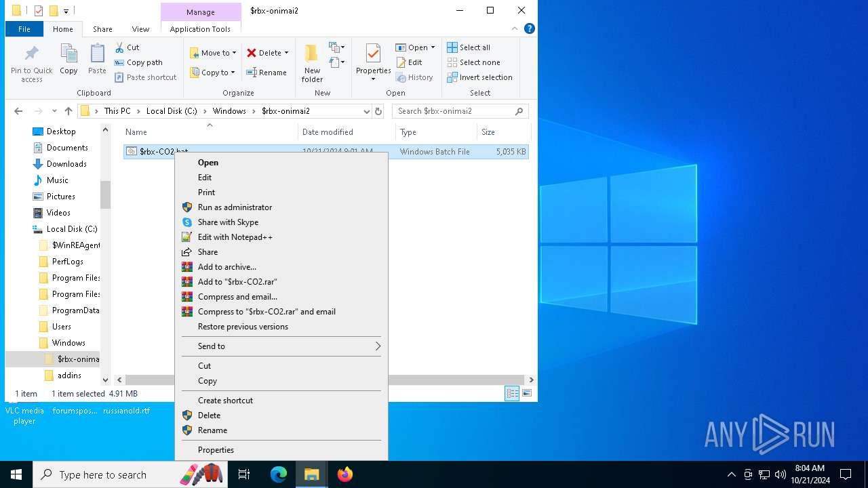The image size is (868, 488).
Task: Select PerfLogs folder in tree
Action: [x=68, y=262]
